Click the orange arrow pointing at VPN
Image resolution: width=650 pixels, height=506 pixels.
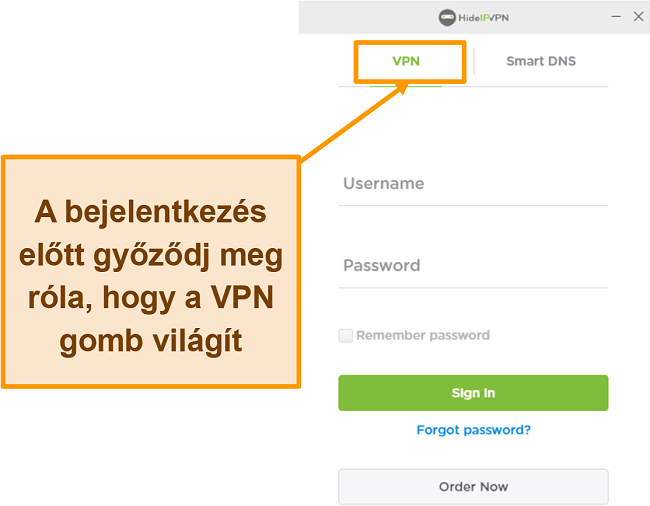(354, 122)
